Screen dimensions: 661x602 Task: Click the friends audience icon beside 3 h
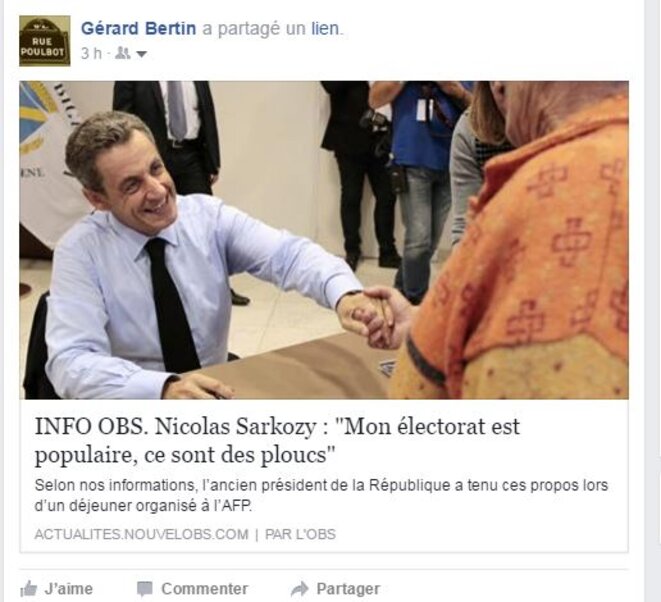pyautogui.click(x=123, y=54)
